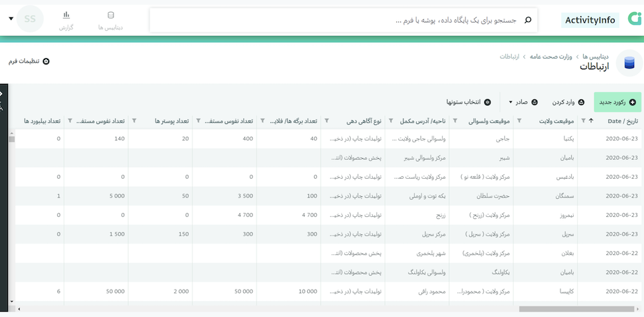This screenshot has width=644, height=317.
Task: Open the user account dropdown arrow
Action: pyautogui.click(x=11, y=19)
